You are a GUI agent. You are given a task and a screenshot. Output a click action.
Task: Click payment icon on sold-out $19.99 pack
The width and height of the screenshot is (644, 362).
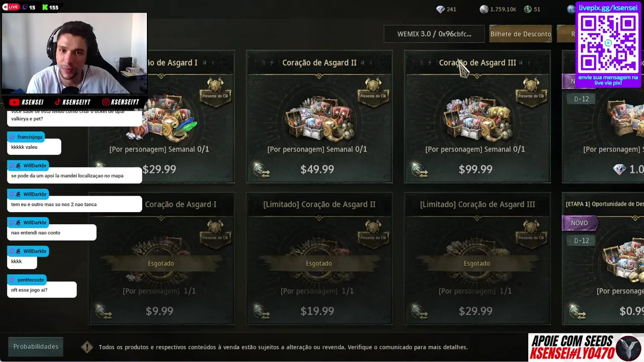[262, 312]
